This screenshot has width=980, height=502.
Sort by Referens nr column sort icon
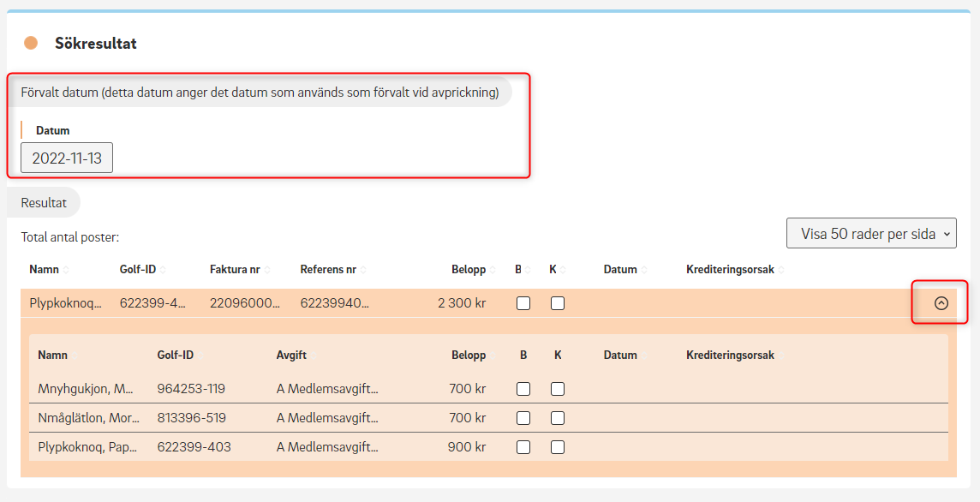point(363,270)
